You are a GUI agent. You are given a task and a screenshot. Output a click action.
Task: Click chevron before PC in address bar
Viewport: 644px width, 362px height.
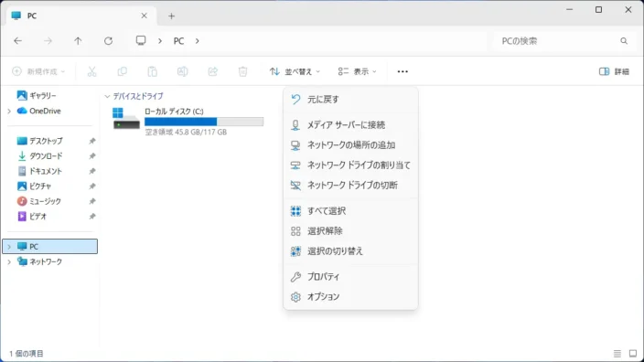(x=160, y=41)
